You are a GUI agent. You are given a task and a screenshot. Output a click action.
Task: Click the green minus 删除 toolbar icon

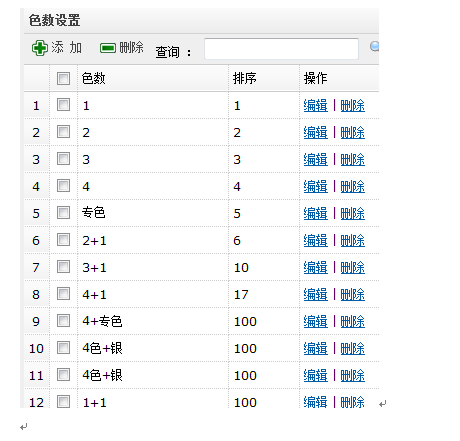click(x=108, y=48)
